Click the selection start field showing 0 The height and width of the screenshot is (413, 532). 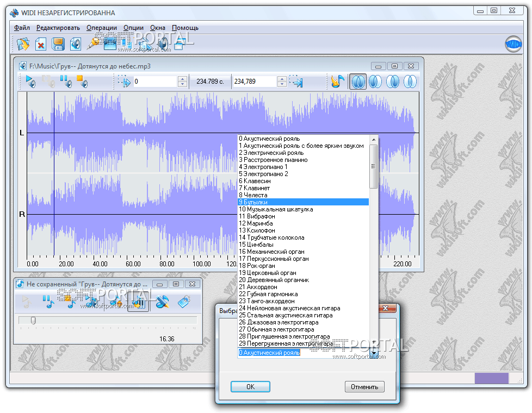pyautogui.click(x=156, y=82)
